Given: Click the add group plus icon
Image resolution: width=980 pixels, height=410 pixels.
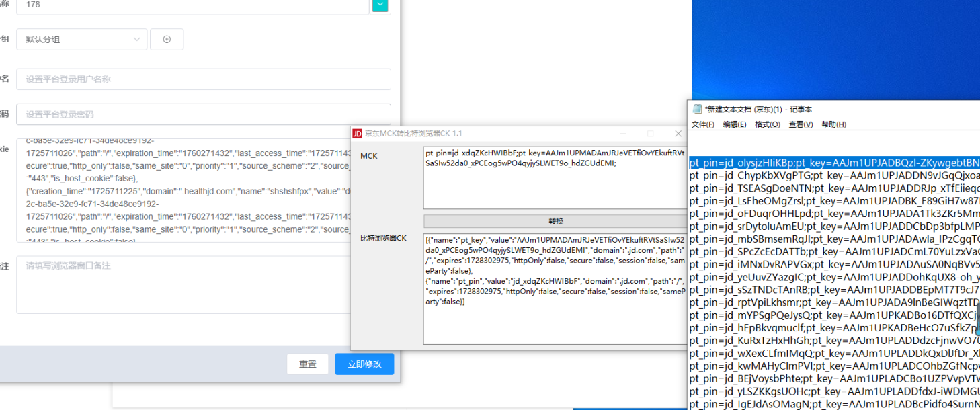Looking at the screenshot, I should (x=167, y=39).
